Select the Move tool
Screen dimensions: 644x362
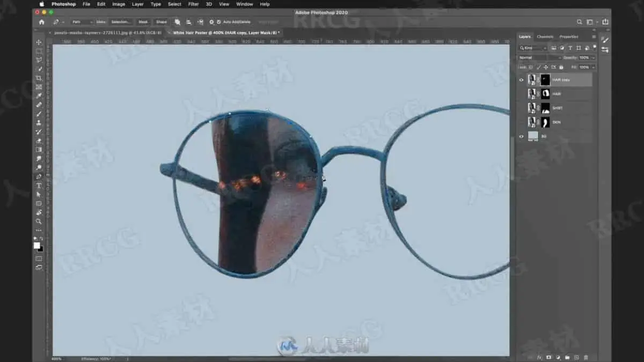pyautogui.click(x=39, y=42)
